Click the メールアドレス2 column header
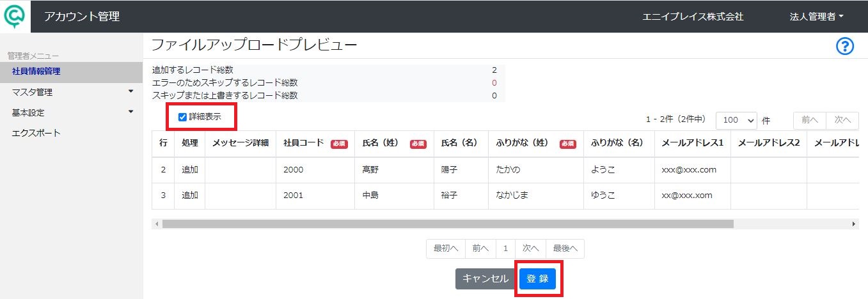The image size is (868, 299). [x=769, y=144]
